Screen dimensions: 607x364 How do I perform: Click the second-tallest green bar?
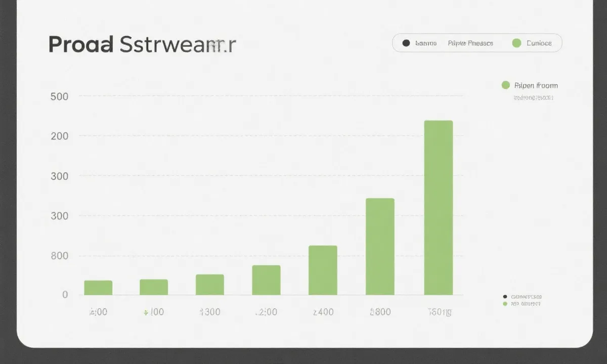coord(380,246)
